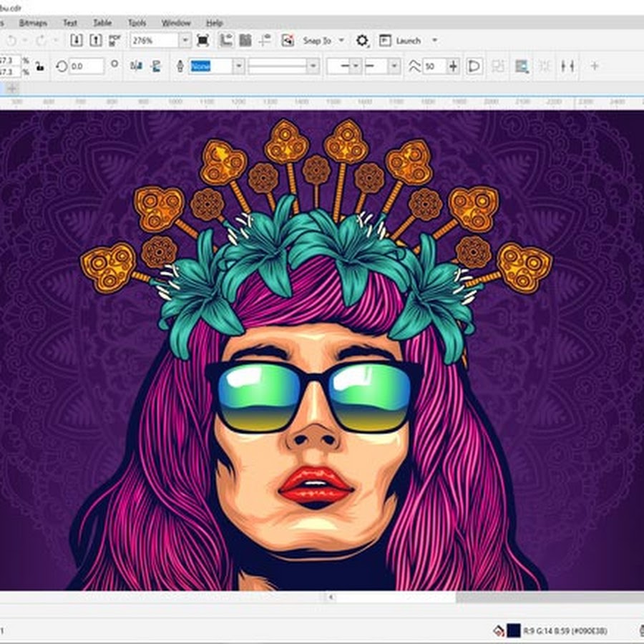This screenshot has height=644, width=644.
Task: Toggle the Show grid button
Action: (245, 40)
